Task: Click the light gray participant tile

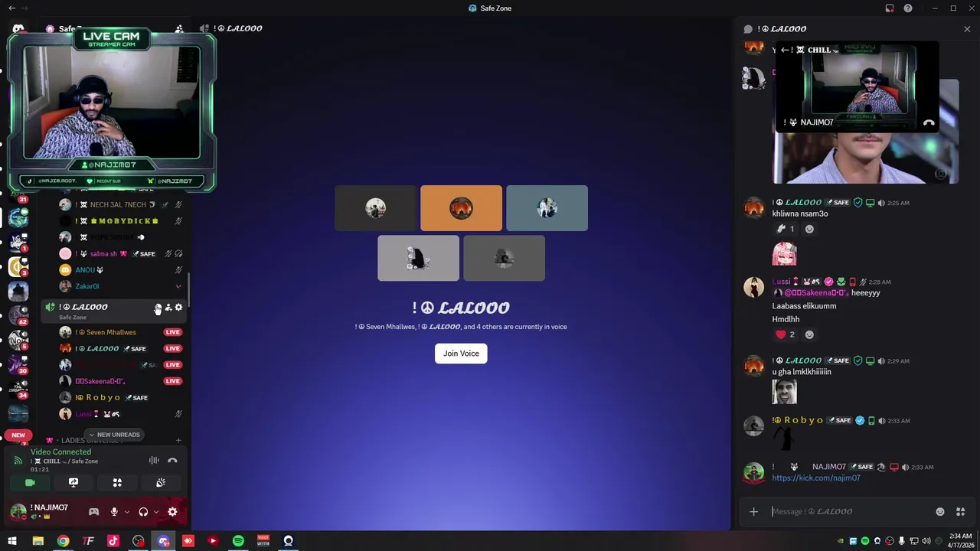Action: (x=418, y=258)
